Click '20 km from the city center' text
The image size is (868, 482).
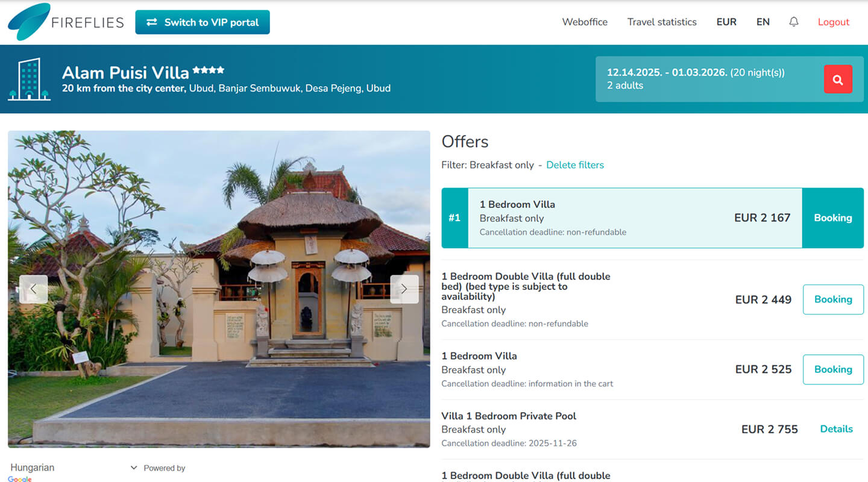tap(124, 89)
